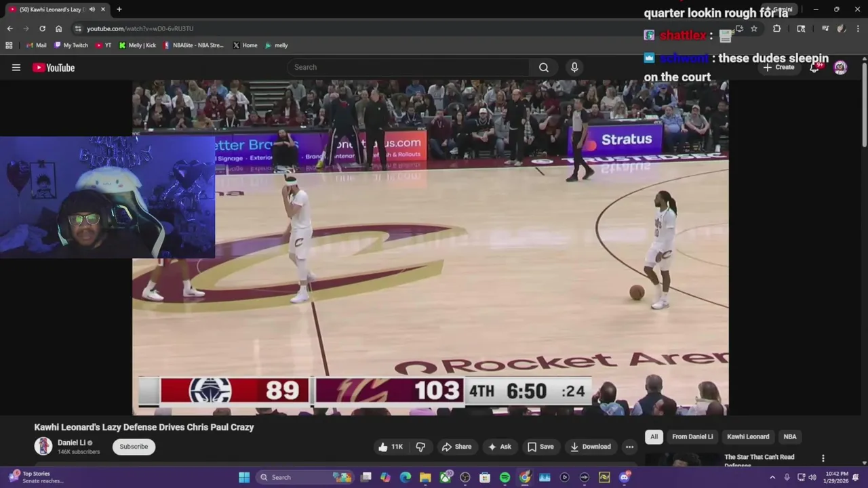Open YouTube notifications bell
This screenshot has height=488, width=868.
coord(814,67)
